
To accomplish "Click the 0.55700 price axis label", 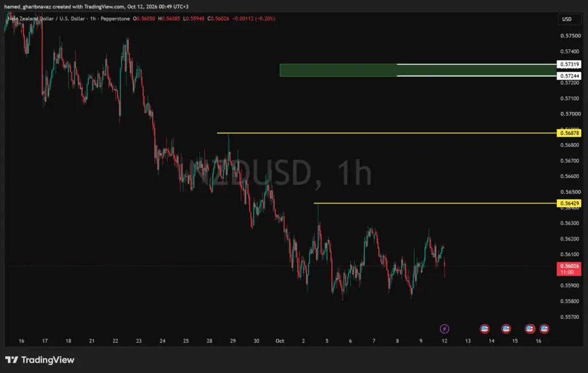I will pyautogui.click(x=569, y=317).
